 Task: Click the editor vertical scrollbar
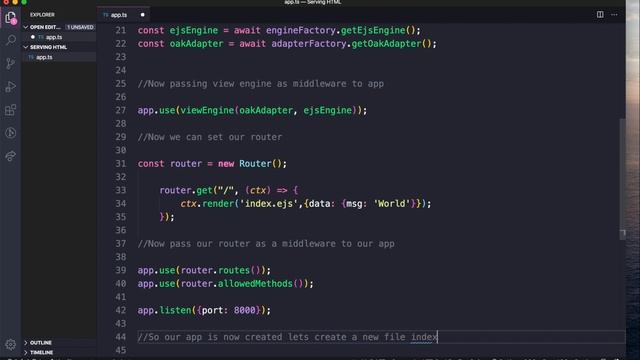pyautogui.click(x=622, y=180)
